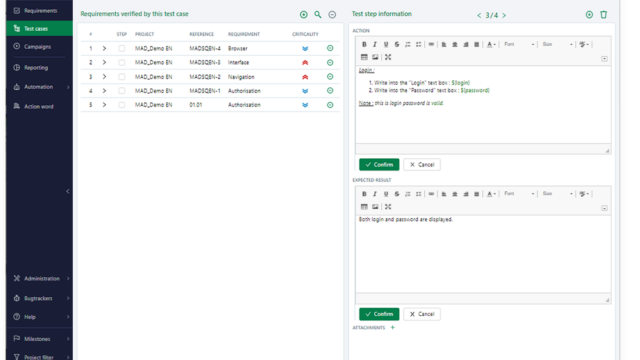Open Requirements in the sidebar
Viewport: 640px width, 360px height.
[40, 11]
